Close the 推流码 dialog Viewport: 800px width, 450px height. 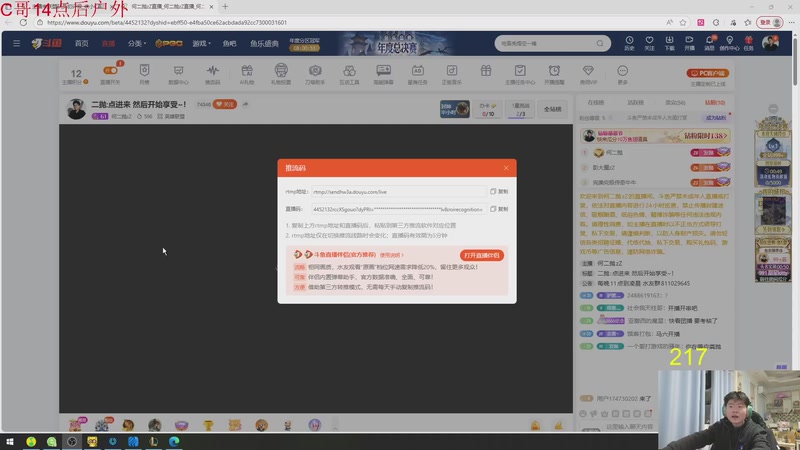(x=506, y=168)
